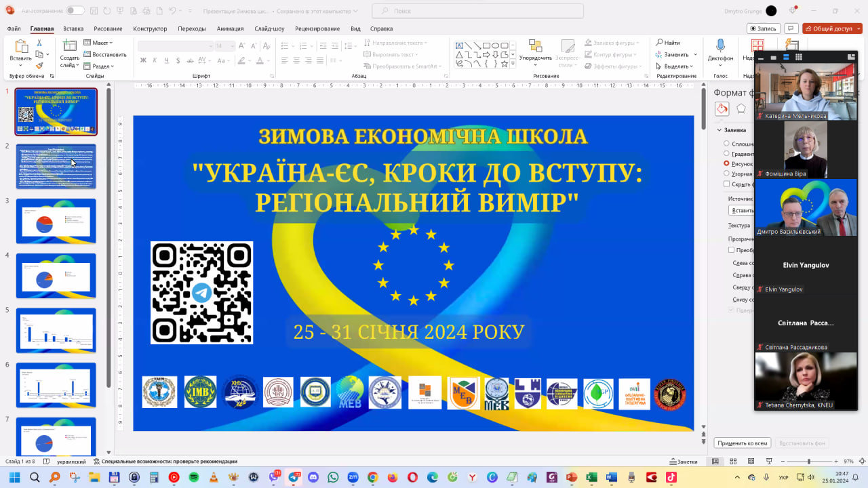Open the File (Файл) menu
The image size is (868, 488).
tap(14, 28)
